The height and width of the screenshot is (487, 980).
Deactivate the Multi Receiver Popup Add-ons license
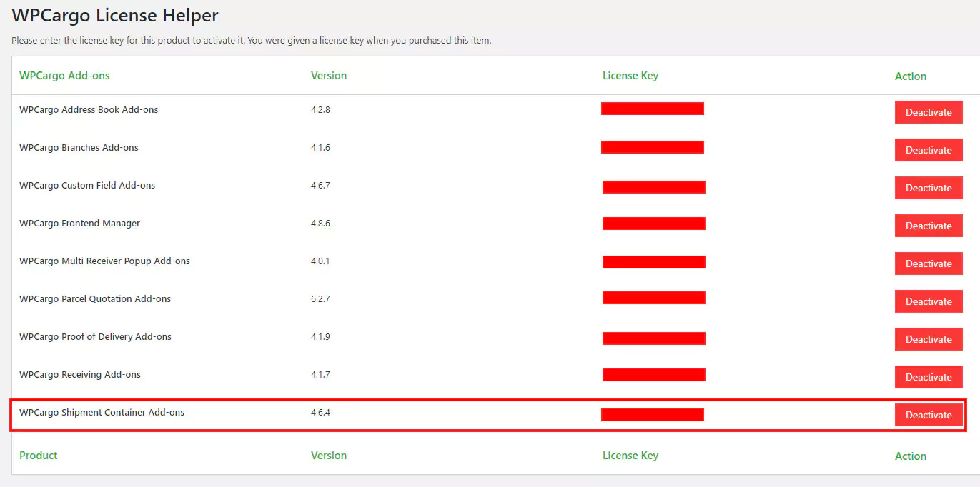point(928,263)
